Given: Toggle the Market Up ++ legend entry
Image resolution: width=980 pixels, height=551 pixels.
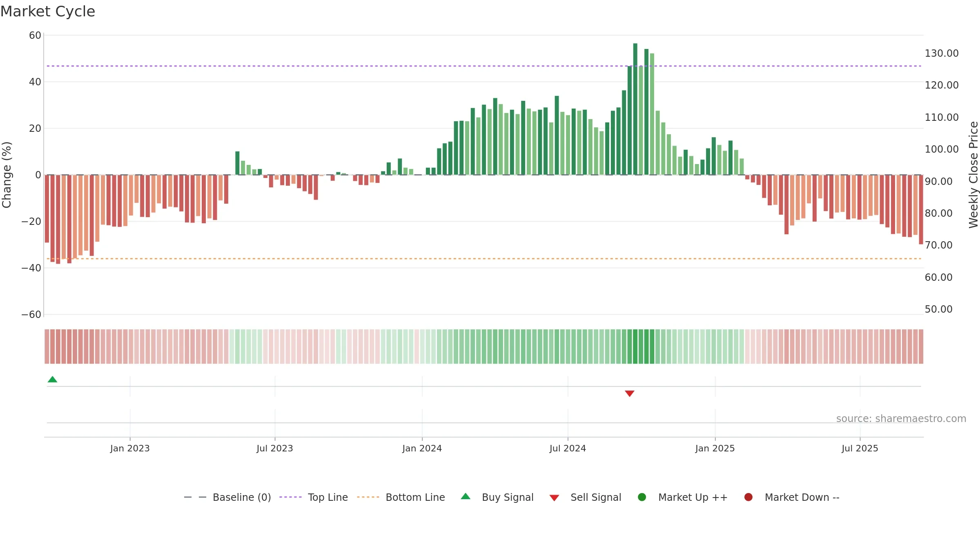Looking at the screenshot, I should [x=682, y=497].
